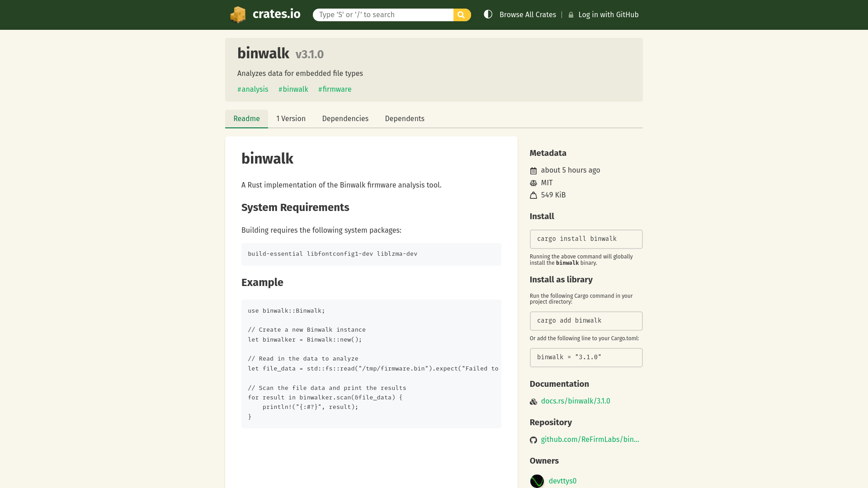Focus the crate search input field

pos(383,15)
